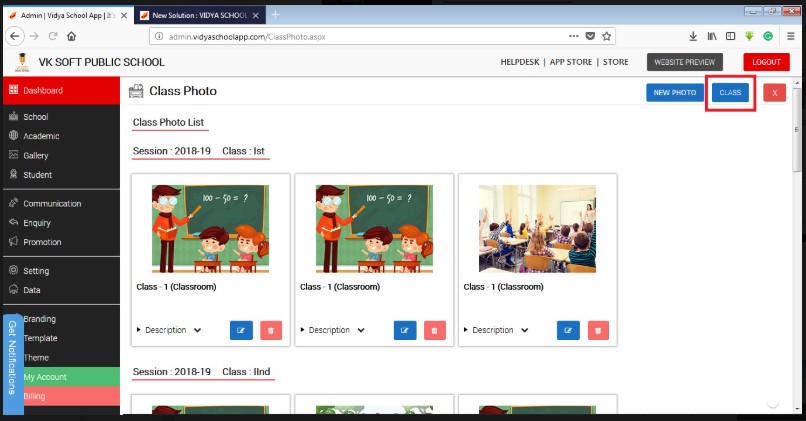Delete the first Class - 1 (Classroom) photo

click(271, 331)
